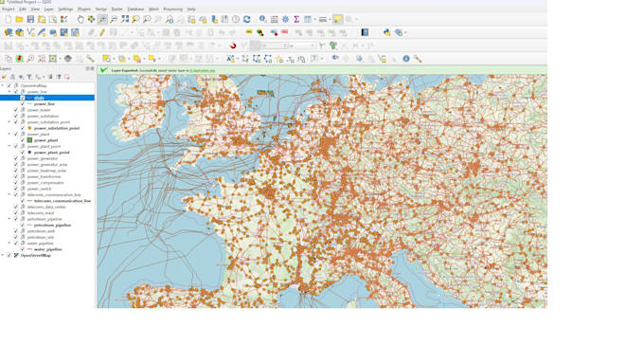Image resolution: width=644 pixels, height=345 pixels.
Task: Open the blue help information icon
Action: click(x=406, y=59)
